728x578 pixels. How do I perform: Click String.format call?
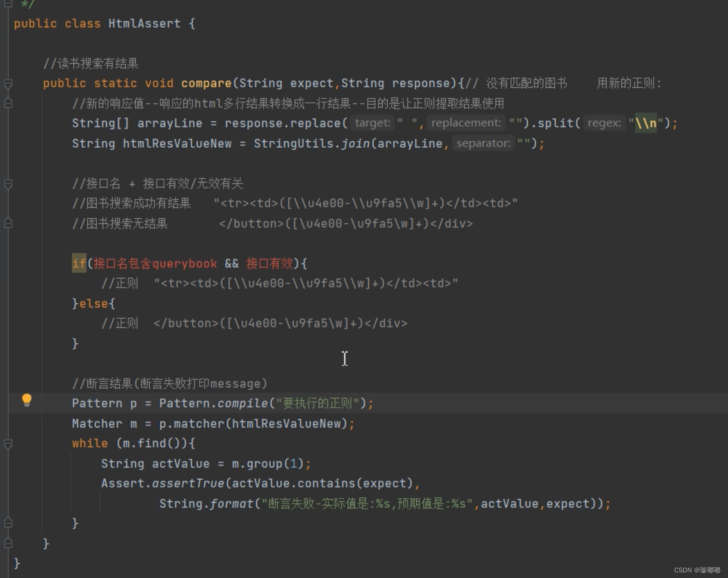point(206,504)
